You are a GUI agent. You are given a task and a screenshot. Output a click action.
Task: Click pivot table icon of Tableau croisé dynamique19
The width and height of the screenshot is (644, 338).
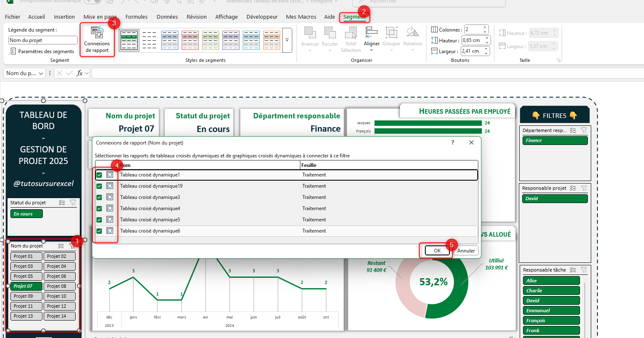click(110, 186)
